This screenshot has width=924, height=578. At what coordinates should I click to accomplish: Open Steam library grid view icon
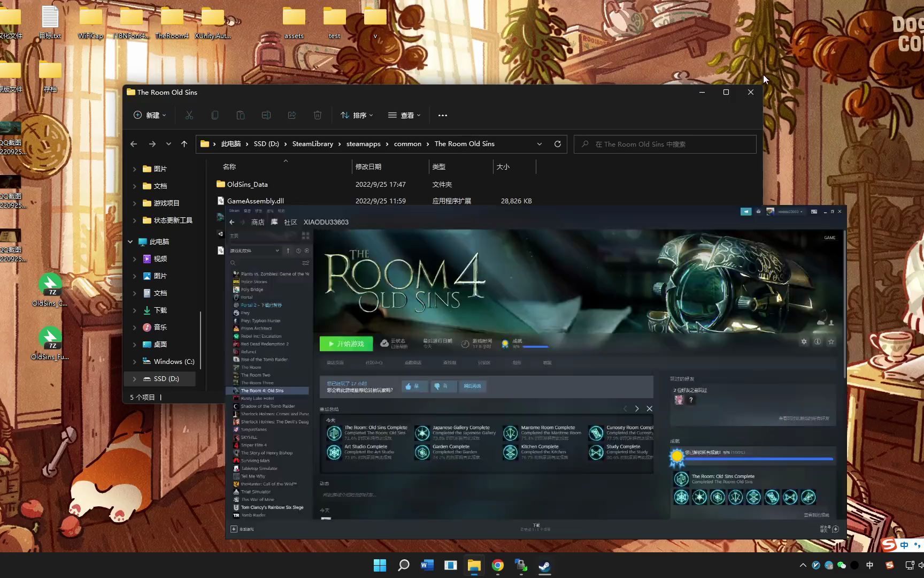(x=305, y=235)
